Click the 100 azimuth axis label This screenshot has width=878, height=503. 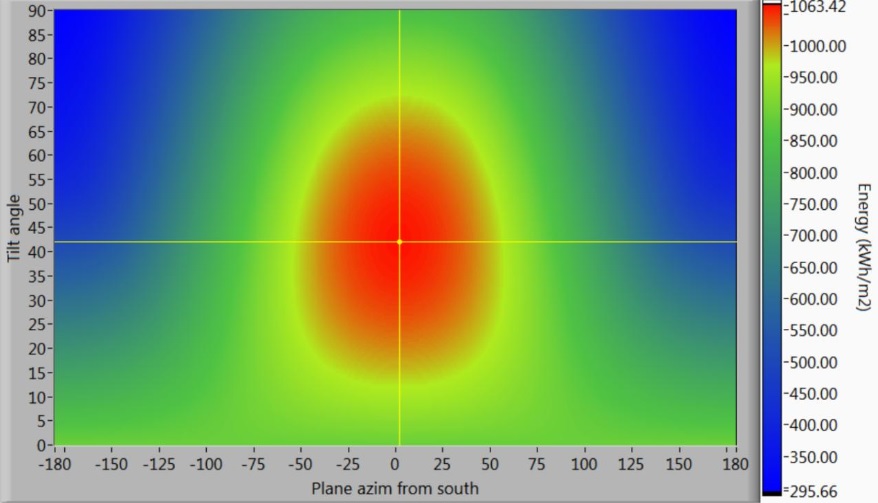(x=585, y=464)
